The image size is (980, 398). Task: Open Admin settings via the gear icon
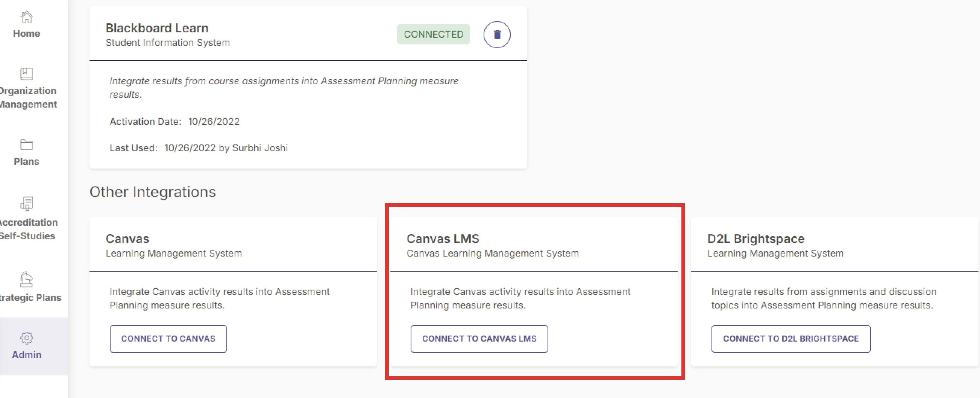pos(26,338)
